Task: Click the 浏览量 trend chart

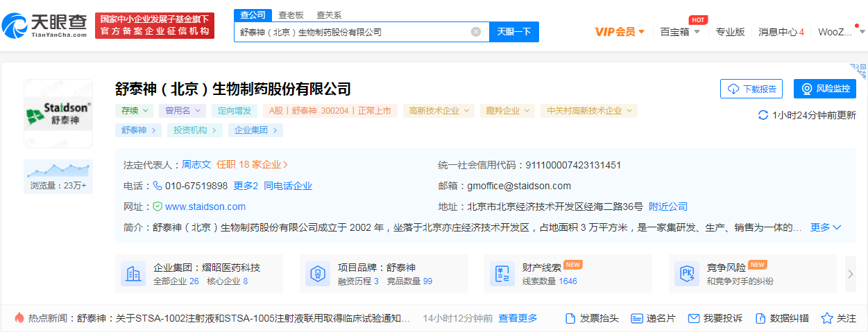Action: tap(58, 171)
